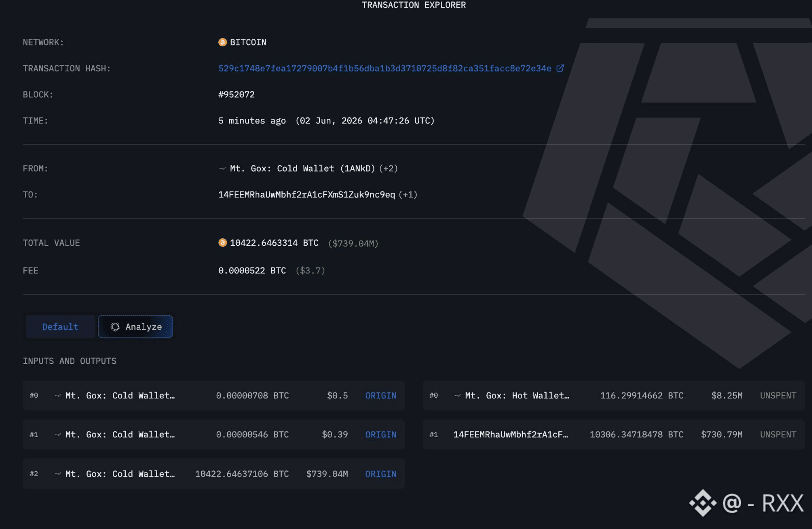Open output Mt. Gox: Hot Wallet entry
This screenshot has height=529, width=812.
(x=517, y=395)
